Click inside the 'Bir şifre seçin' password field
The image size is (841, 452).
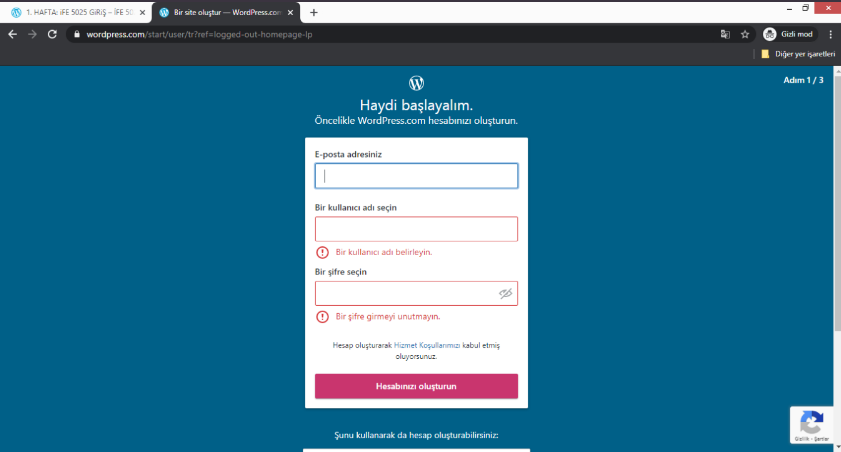(405, 293)
